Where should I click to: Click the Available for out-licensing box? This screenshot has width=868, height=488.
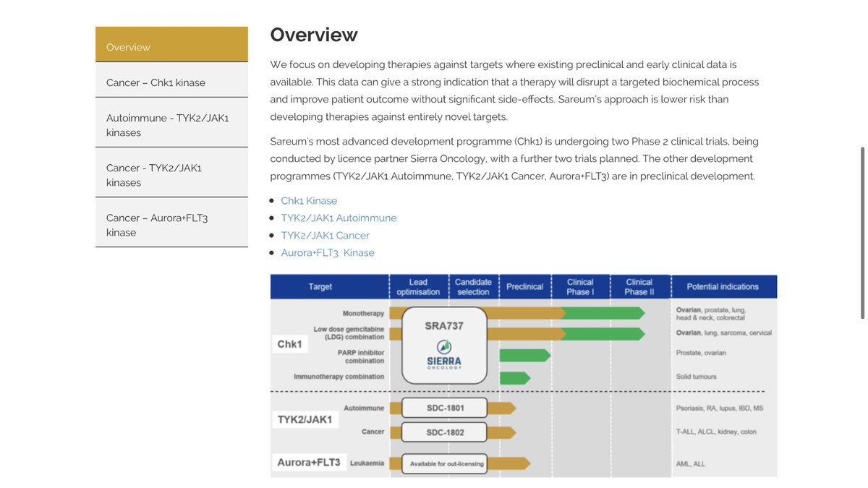tap(444, 463)
